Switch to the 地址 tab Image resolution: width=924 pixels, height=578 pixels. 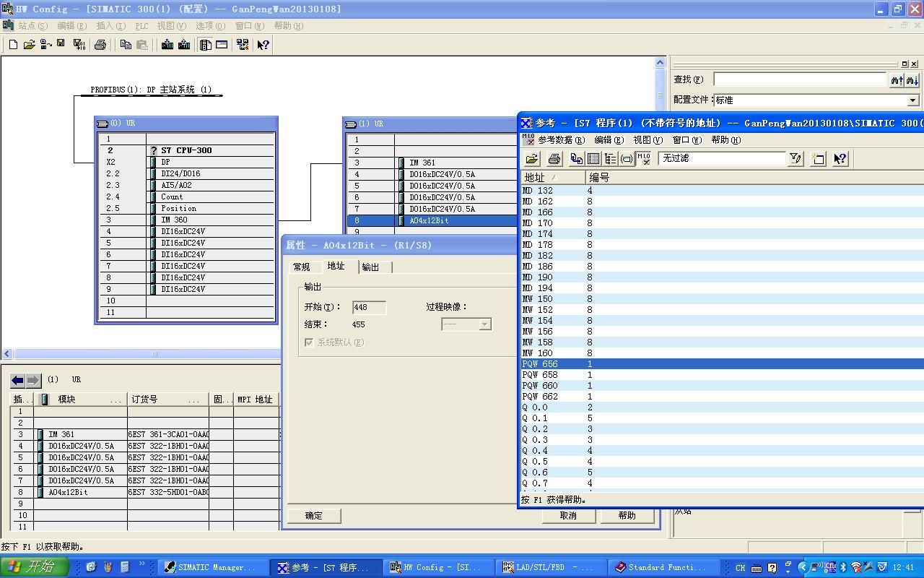pos(336,266)
